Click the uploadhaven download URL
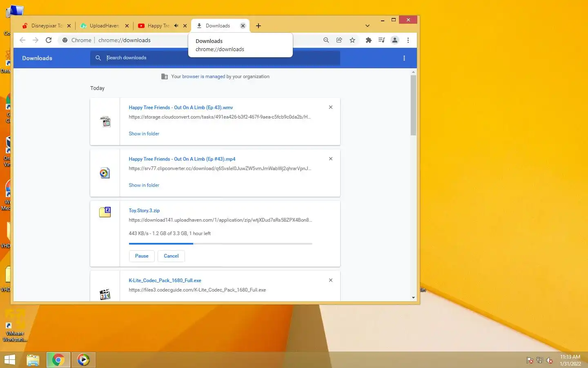Screen dimensions: 588x368 pos(220,220)
